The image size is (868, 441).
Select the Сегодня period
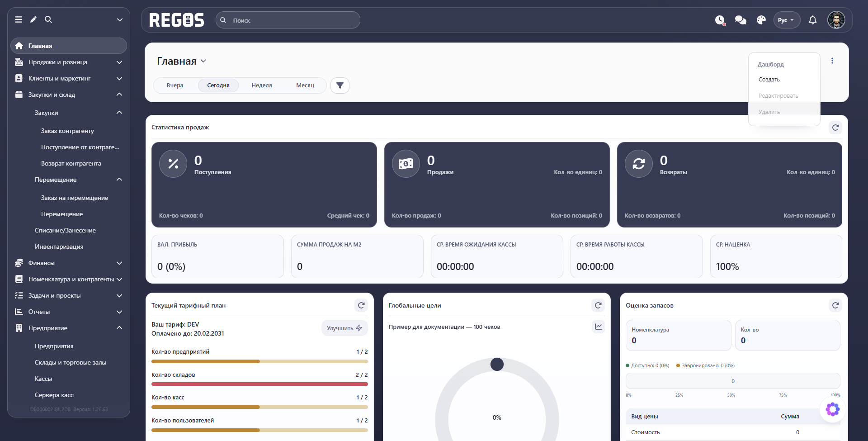pyautogui.click(x=218, y=85)
